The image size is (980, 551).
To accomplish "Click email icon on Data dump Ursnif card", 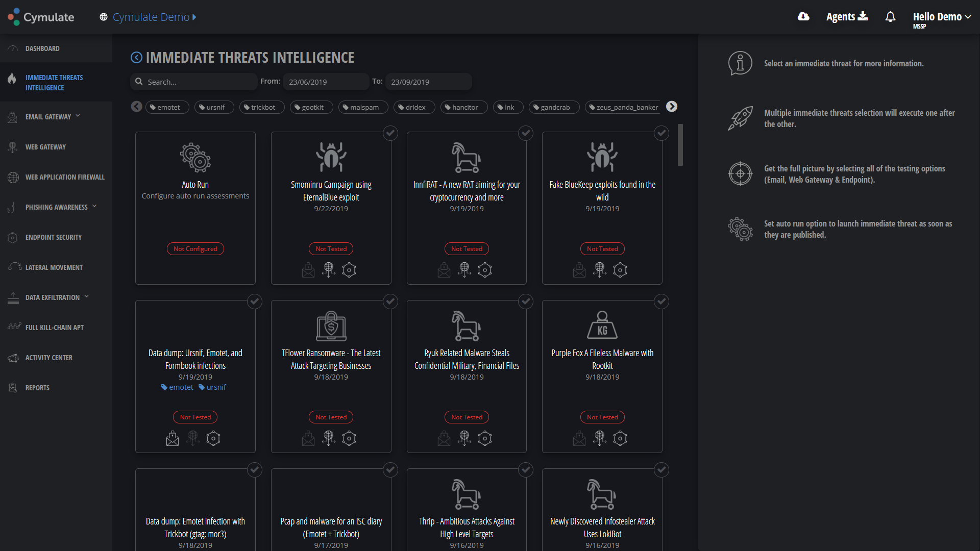I will click(x=173, y=438).
